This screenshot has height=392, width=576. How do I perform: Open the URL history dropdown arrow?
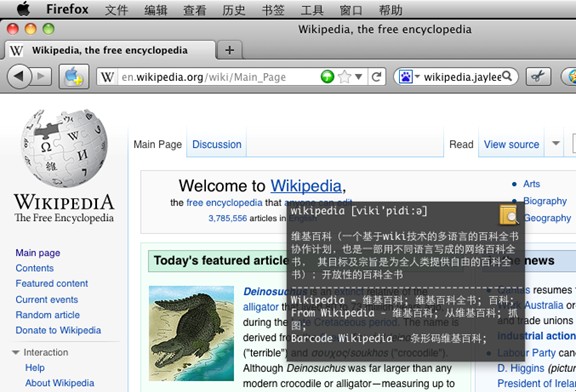coord(359,76)
